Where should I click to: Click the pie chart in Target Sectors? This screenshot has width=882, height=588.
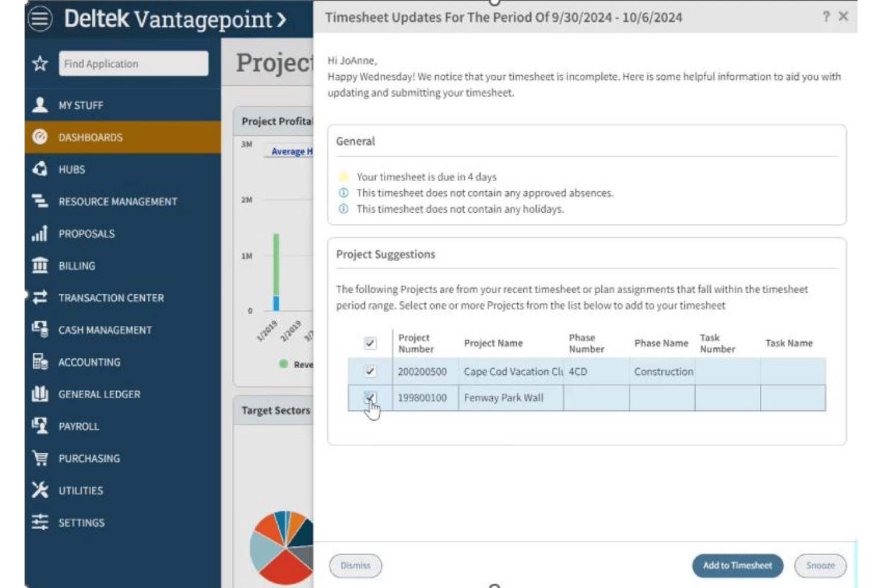pyautogui.click(x=282, y=547)
